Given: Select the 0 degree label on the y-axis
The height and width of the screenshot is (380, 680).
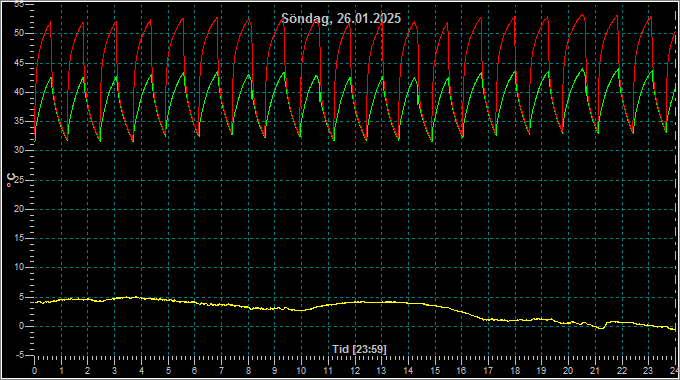Looking at the screenshot, I should coord(21,326).
